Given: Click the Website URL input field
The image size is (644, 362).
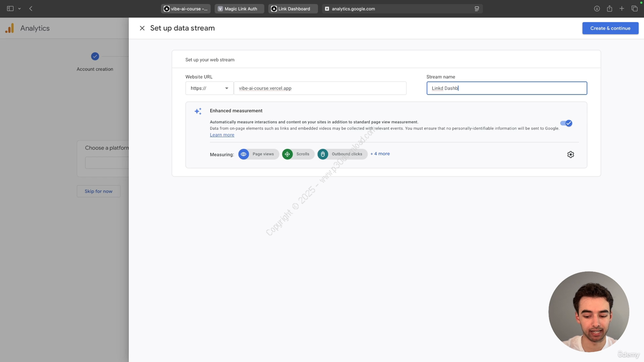Looking at the screenshot, I should tap(320, 88).
